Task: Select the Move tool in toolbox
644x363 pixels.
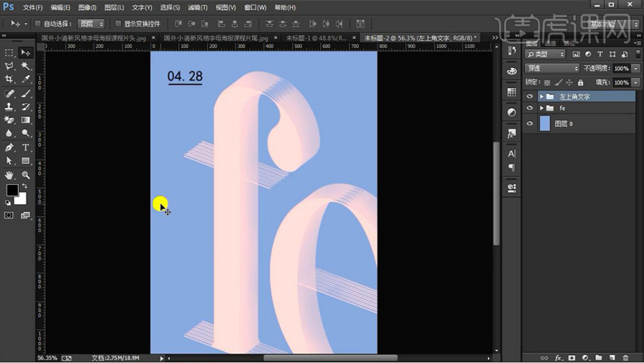Action: click(26, 53)
